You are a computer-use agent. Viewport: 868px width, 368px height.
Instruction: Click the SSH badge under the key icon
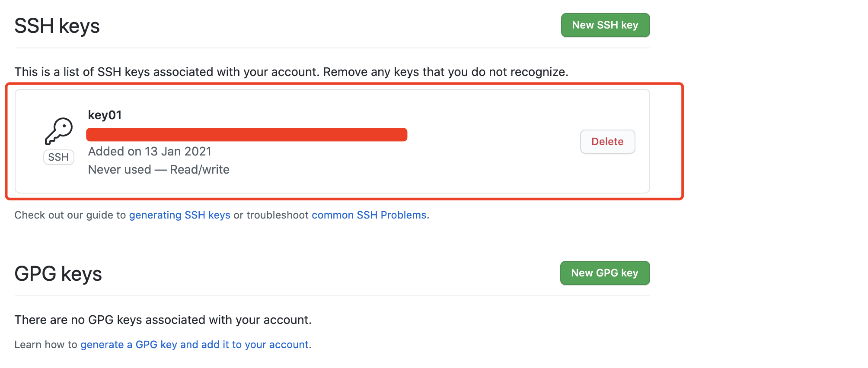coord(59,157)
